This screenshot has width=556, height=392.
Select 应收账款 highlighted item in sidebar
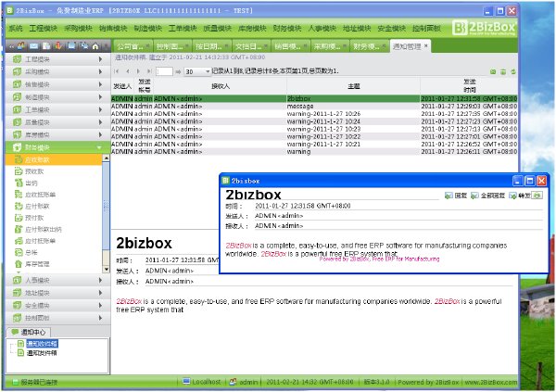click(x=54, y=159)
